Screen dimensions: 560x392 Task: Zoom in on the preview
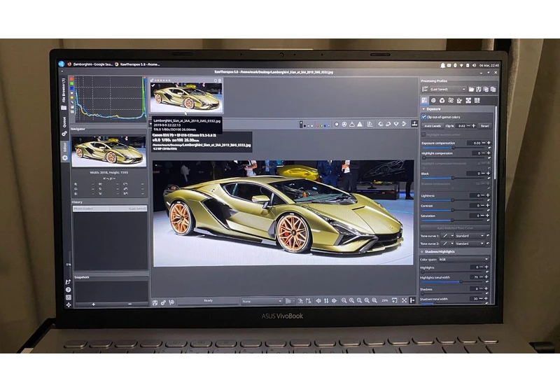[x=352, y=301]
